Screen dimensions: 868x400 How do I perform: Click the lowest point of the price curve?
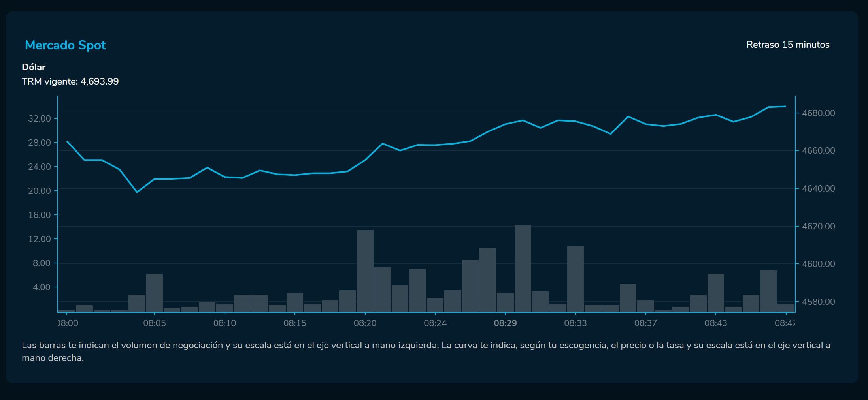pyautogui.click(x=137, y=192)
